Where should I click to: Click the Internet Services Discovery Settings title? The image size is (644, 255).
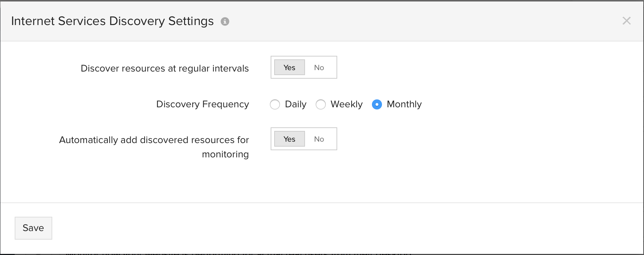(x=112, y=21)
